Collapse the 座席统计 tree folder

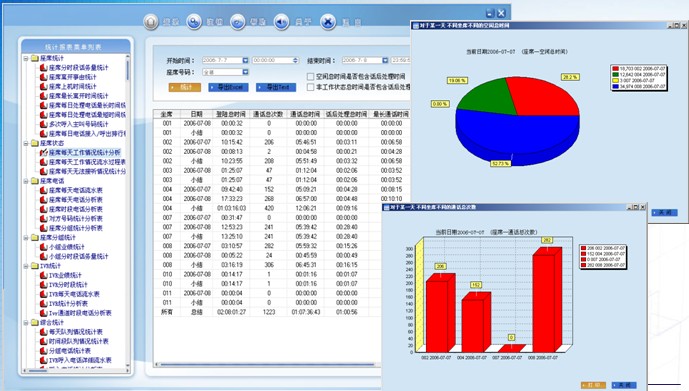[x=26, y=58]
